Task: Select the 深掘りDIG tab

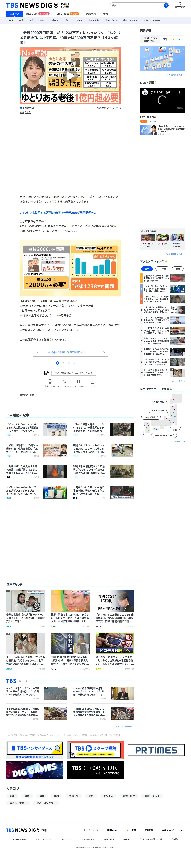Action: [x=38, y=14]
